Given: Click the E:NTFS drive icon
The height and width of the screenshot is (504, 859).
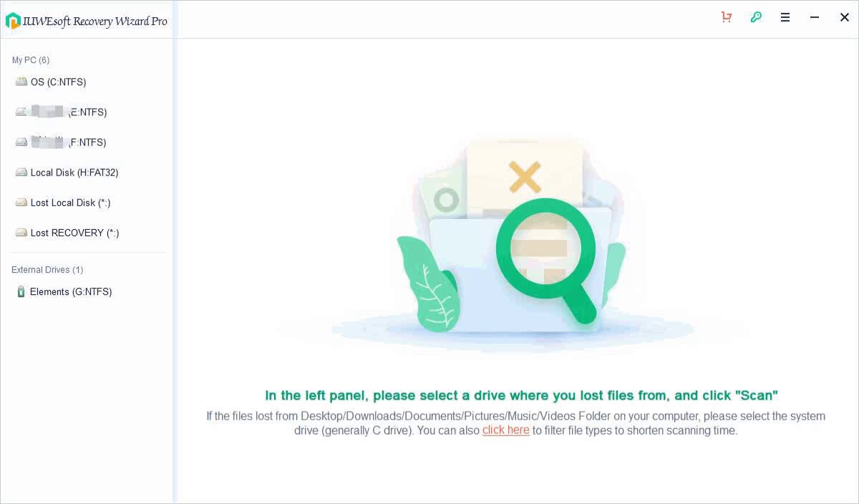Looking at the screenshot, I should click(x=21, y=112).
